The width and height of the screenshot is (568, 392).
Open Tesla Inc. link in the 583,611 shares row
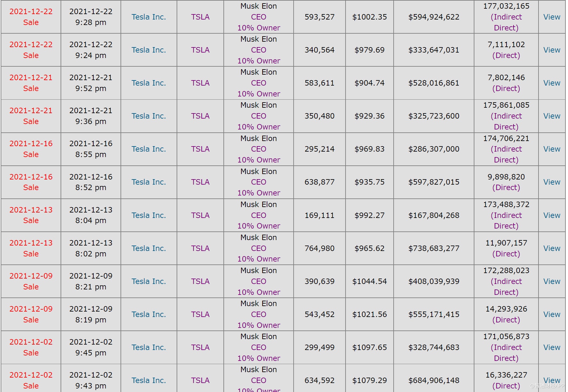tap(149, 83)
